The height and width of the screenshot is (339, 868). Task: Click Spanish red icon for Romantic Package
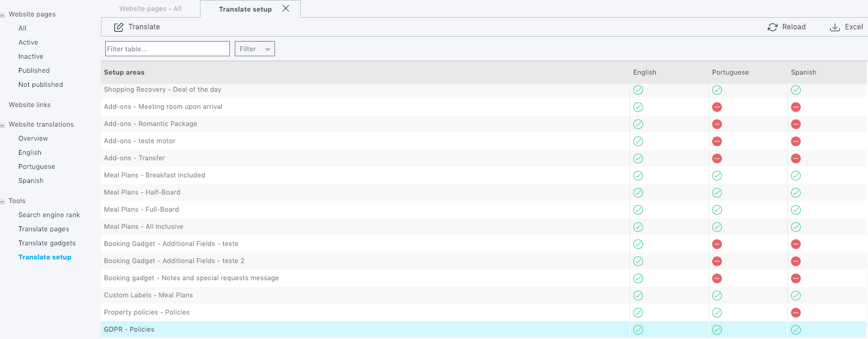pos(796,124)
